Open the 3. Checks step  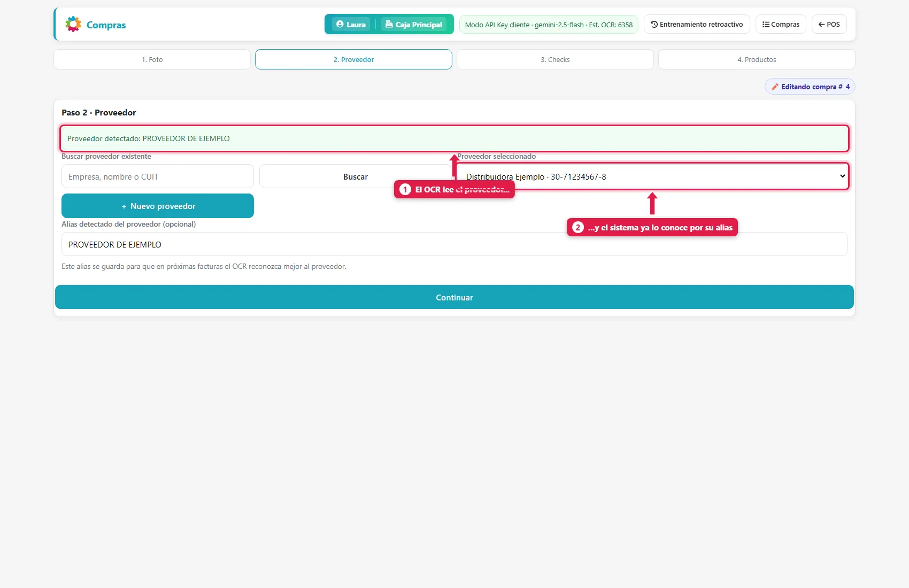tap(555, 59)
